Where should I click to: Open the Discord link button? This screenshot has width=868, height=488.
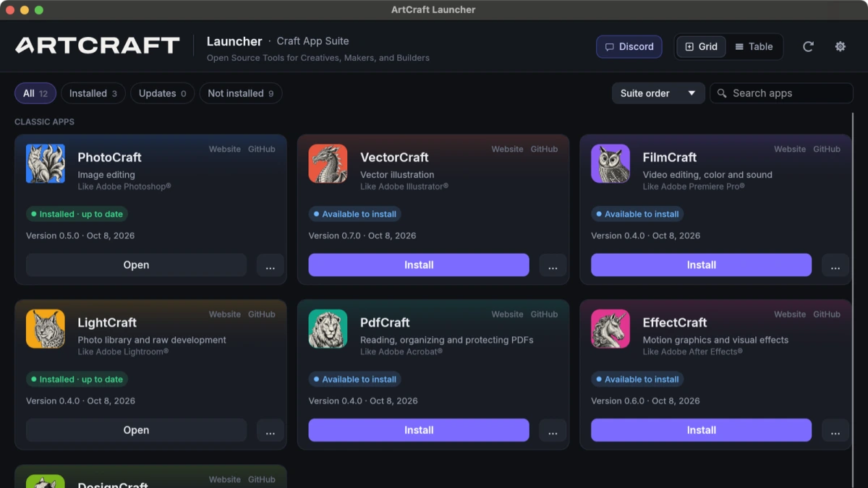pos(629,46)
